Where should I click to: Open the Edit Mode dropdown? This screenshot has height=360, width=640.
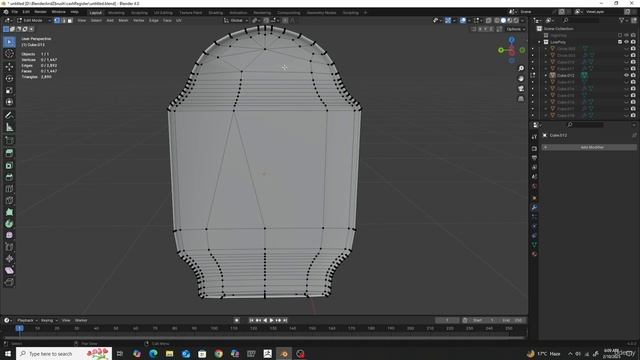[34, 20]
